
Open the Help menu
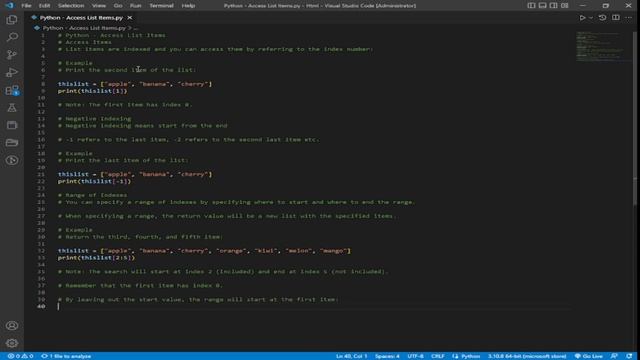[x=188, y=5]
